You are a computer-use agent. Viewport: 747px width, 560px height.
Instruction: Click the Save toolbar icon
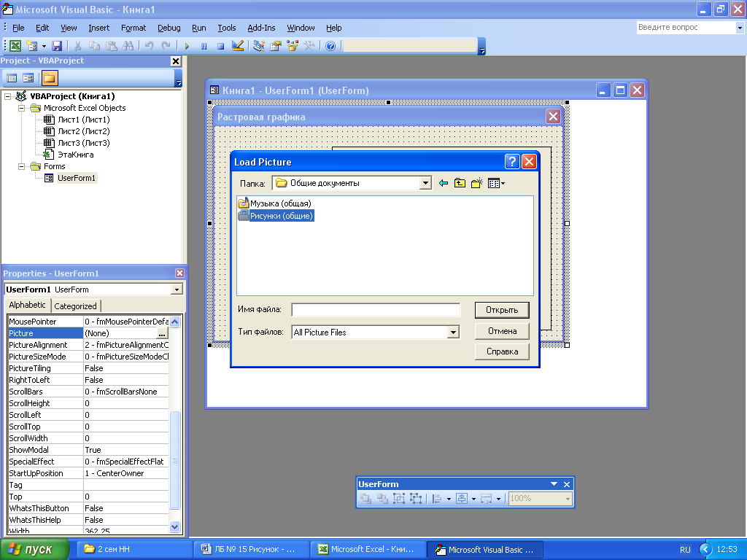[57, 46]
